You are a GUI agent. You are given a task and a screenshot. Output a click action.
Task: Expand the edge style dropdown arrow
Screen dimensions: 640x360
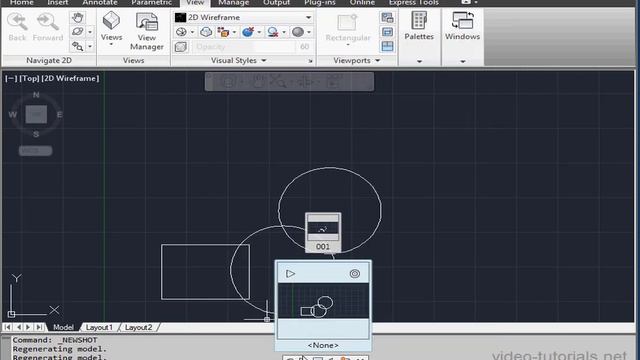point(234,32)
